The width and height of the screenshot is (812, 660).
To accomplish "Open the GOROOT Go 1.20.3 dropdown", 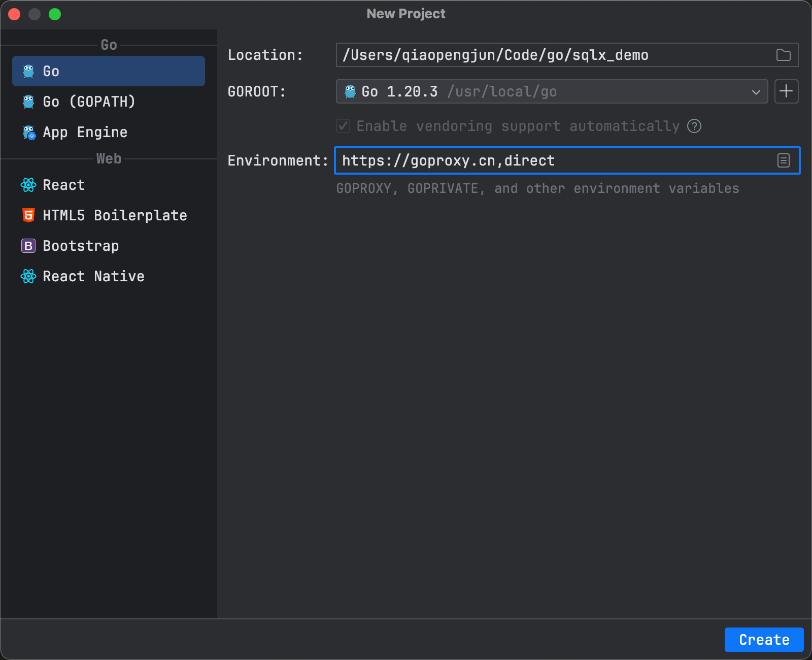I will 552,91.
